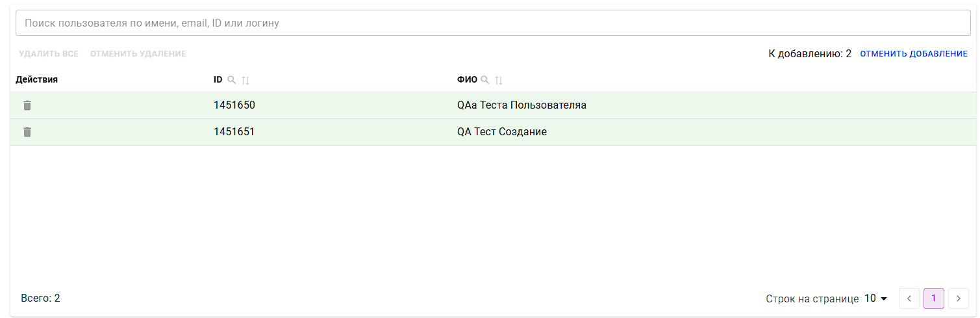Click the Действия column header
The height and width of the screenshot is (318, 980).
pos(37,80)
